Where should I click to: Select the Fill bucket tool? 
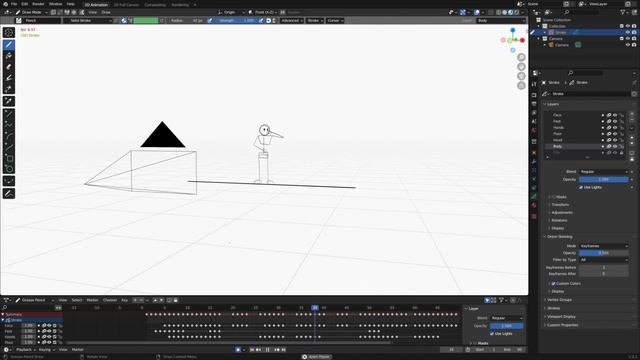coord(9,56)
